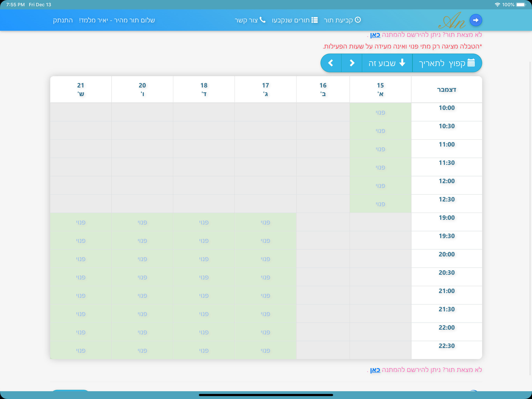Select free slot on the 18th at 21:30
Viewport: 532px width, 399px height.
click(204, 313)
